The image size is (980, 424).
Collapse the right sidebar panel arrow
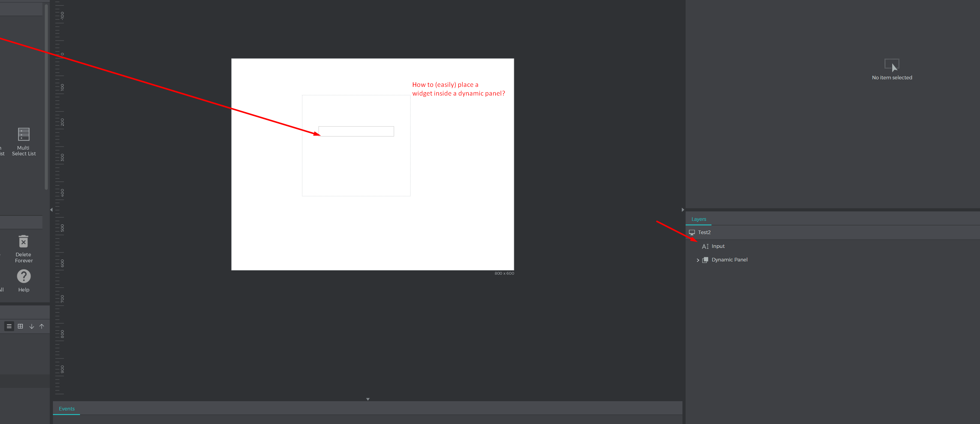tap(683, 209)
